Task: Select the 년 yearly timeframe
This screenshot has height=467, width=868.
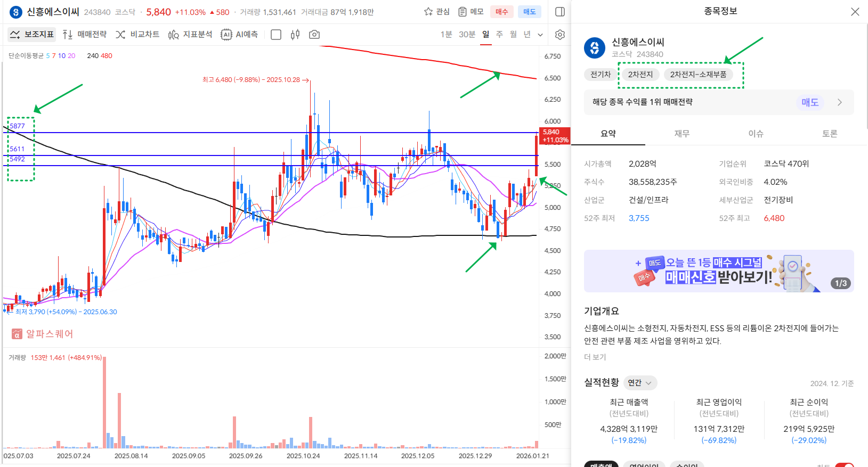Action: pos(527,35)
